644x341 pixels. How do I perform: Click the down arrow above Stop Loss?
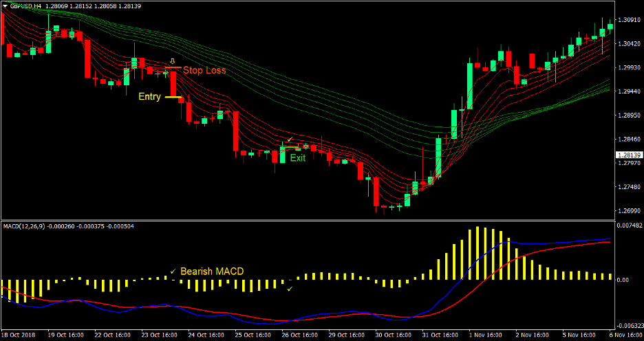tap(173, 60)
